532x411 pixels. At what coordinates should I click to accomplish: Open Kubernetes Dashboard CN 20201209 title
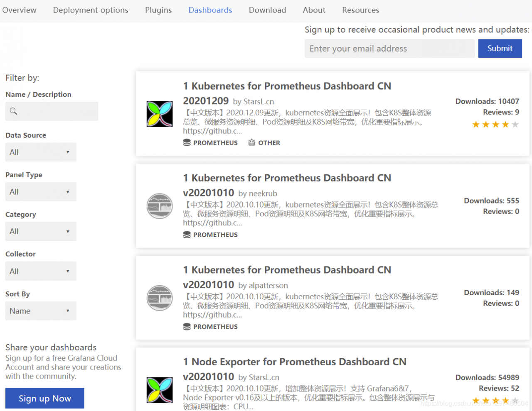point(287,93)
